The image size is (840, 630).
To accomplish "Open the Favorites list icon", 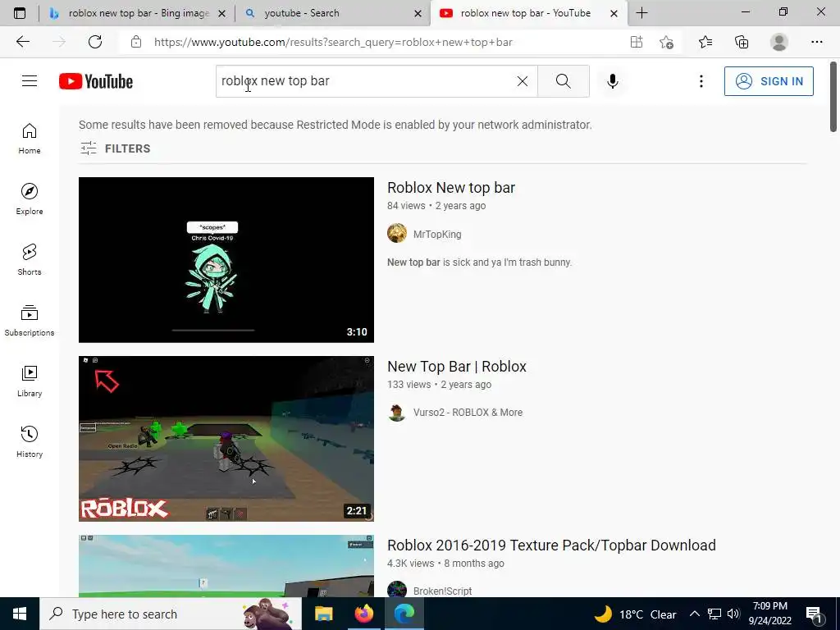I will (705, 42).
